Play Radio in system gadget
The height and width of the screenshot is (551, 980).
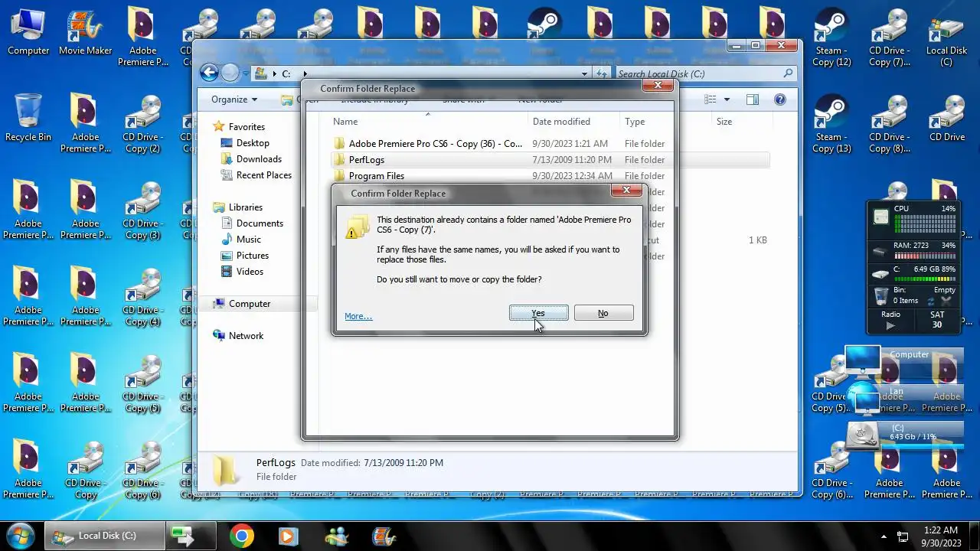click(890, 326)
